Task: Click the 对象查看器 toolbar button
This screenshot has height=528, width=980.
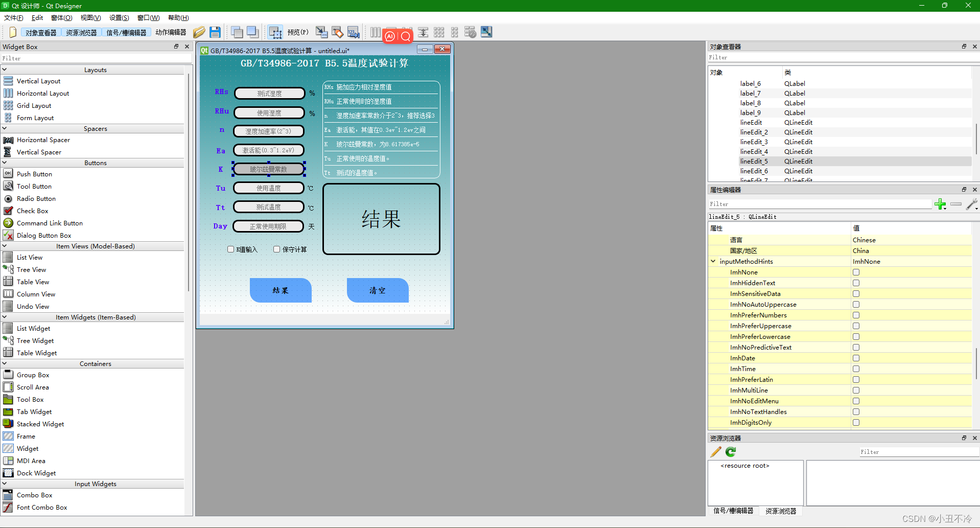Action: tap(41, 33)
